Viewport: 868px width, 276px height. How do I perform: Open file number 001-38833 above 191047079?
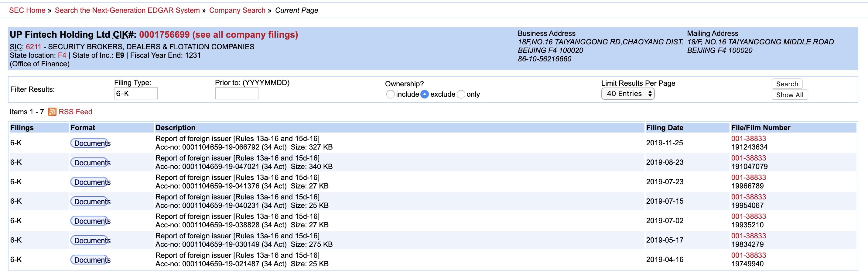tap(748, 158)
